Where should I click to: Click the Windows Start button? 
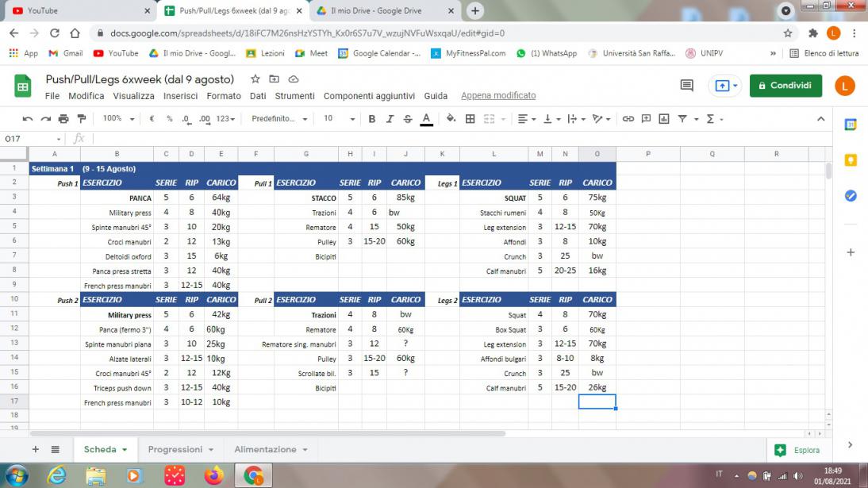(x=16, y=475)
